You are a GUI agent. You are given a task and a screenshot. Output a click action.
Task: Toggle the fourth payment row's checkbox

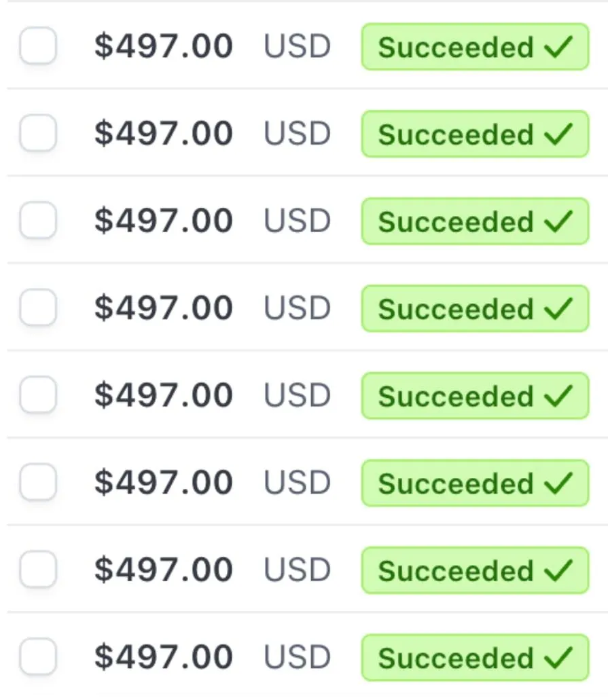[x=38, y=307]
